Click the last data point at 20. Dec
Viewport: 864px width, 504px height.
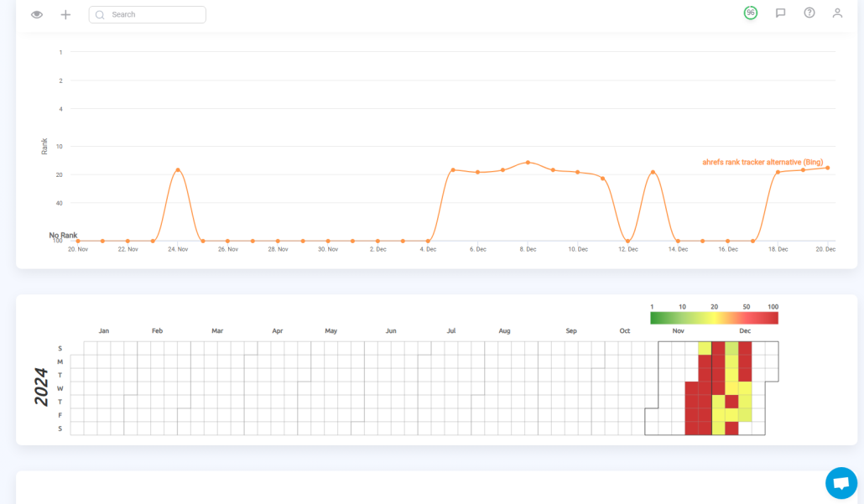tap(827, 168)
